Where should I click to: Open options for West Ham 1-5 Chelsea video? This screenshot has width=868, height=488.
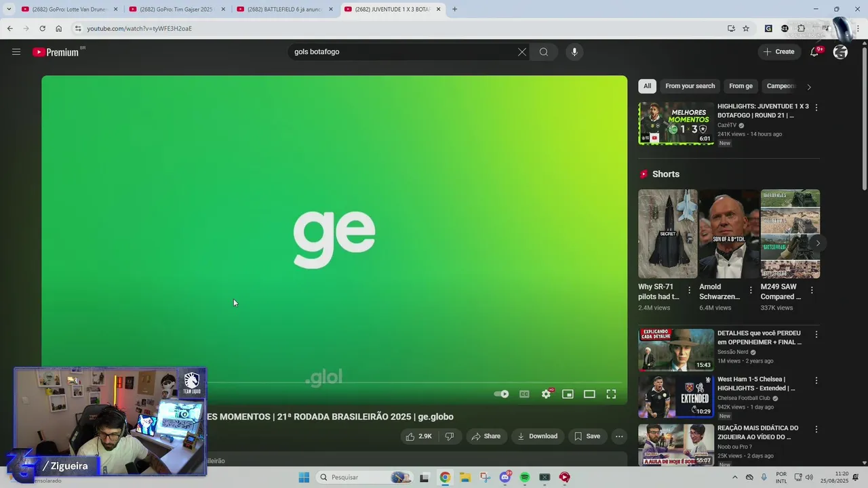click(x=816, y=380)
